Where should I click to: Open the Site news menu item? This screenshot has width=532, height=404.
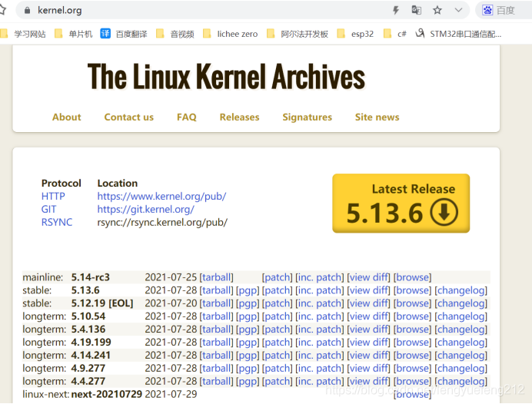[x=377, y=118]
